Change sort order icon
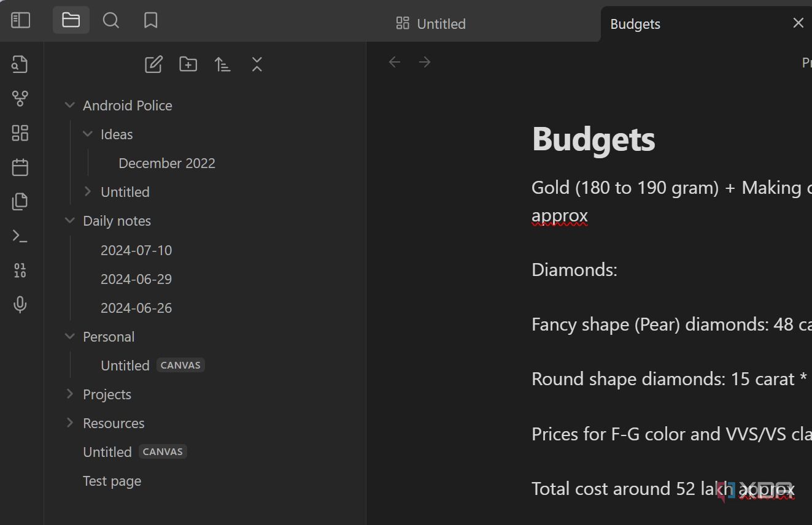The image size is (812, 525). [x=222, y=64]
